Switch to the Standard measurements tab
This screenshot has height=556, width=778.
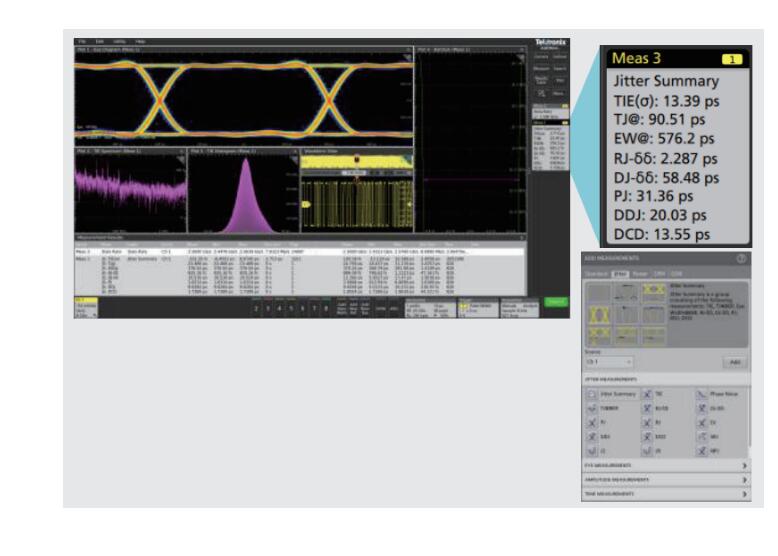coord(596,274)
